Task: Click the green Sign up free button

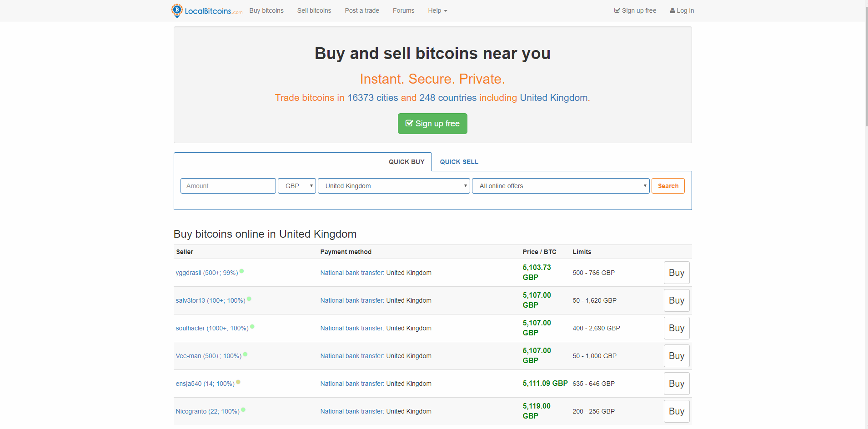Action: pyautogui.click(x=432, y=124)
